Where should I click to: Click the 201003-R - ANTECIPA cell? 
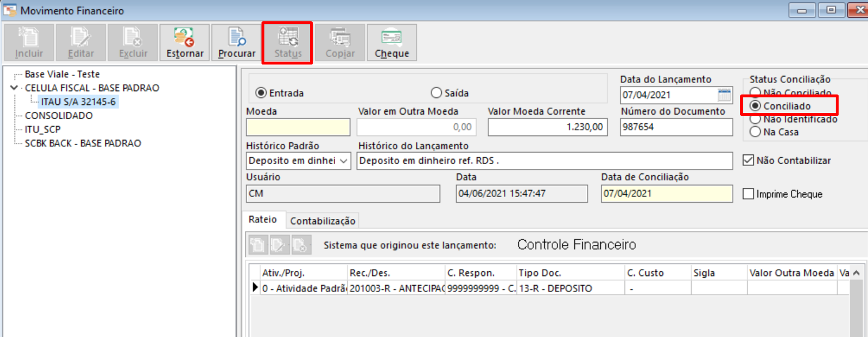click(x=396, y=288)
